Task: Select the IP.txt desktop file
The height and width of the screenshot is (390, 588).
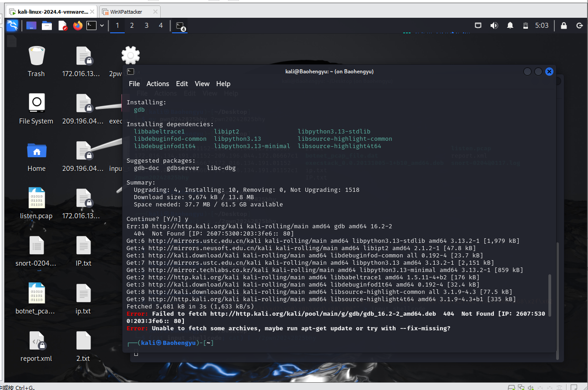Action: (83, 251)
